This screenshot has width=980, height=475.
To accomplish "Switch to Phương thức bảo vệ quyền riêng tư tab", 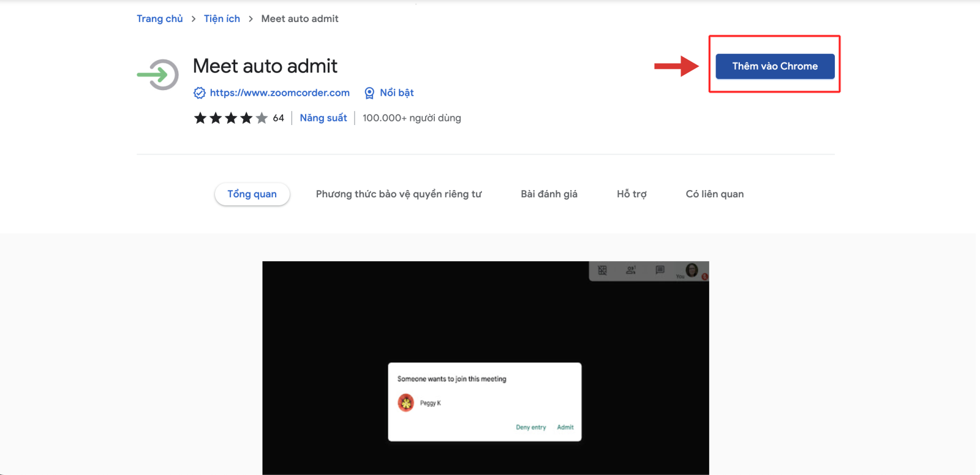I will (399, 194).
